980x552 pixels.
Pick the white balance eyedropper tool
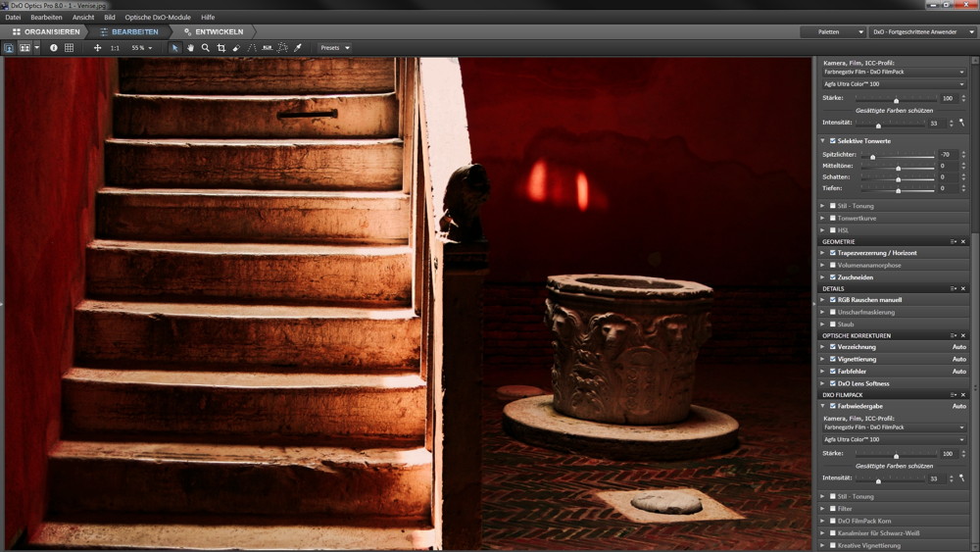pos(298,47)
